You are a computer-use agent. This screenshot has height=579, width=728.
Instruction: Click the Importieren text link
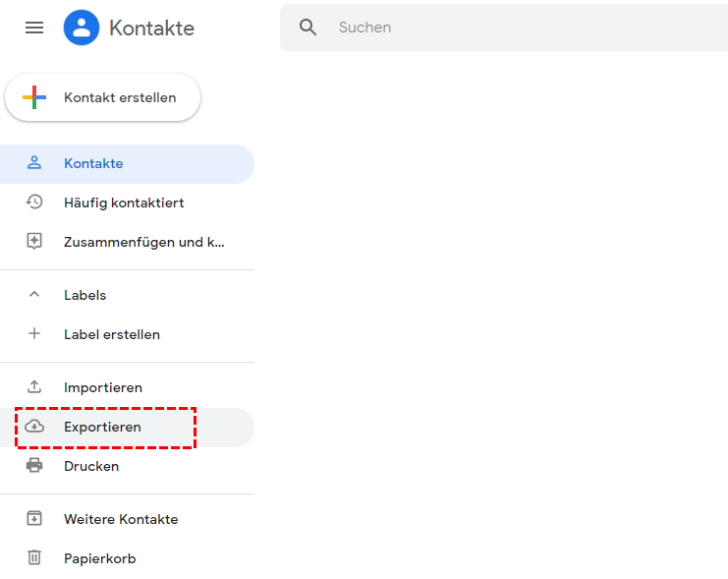[x=103, y=387]
